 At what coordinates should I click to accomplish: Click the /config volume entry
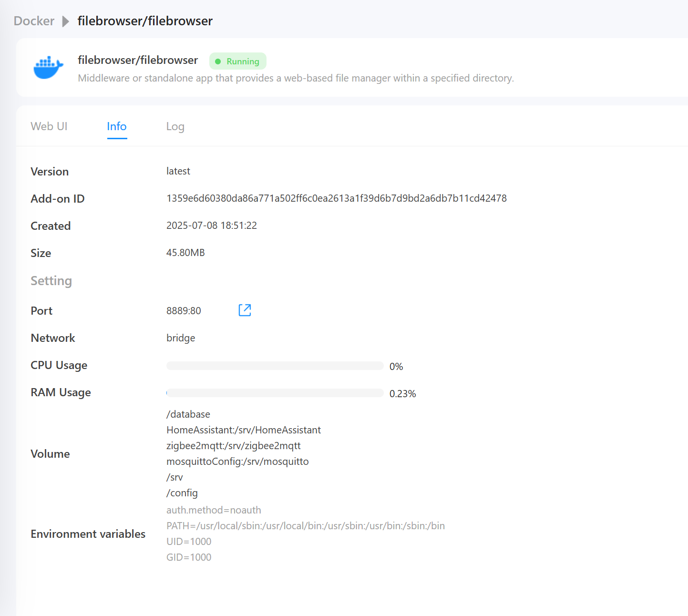tap(182, 493)
